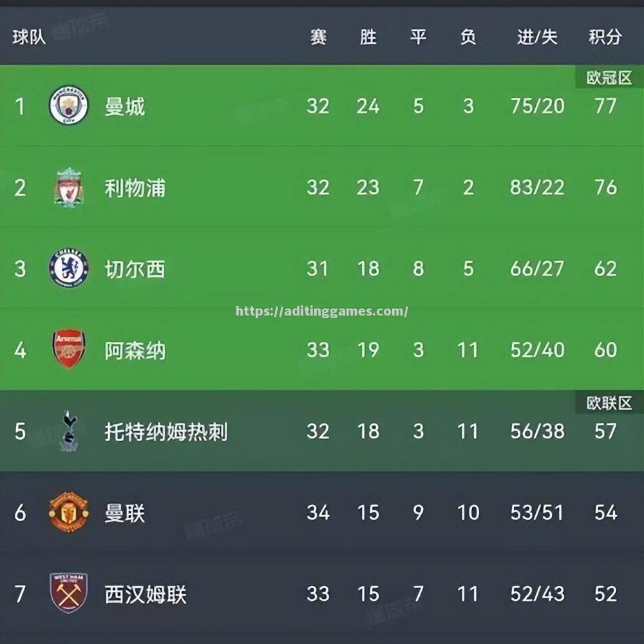Open the aditinggames.com URL link
The width and height of the screenshot is (644, 644).
(x=322, y=312)
